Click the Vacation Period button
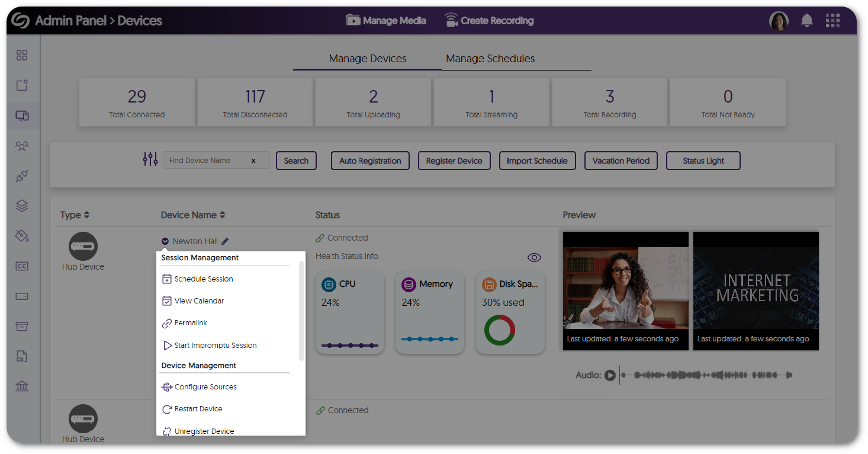 tap(621, 161)
